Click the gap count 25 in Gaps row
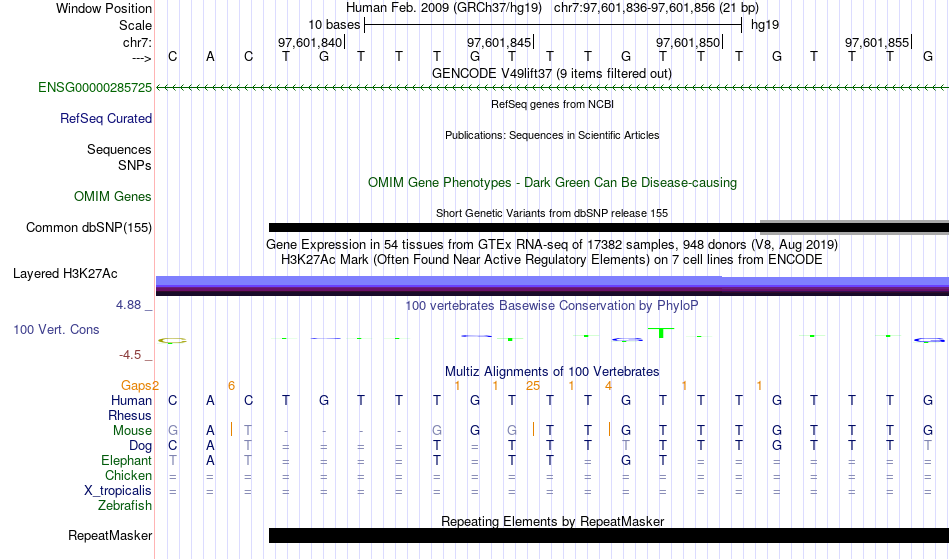This screenshot has width=950, height=559. pyautogui.click(x=533, y=386)
